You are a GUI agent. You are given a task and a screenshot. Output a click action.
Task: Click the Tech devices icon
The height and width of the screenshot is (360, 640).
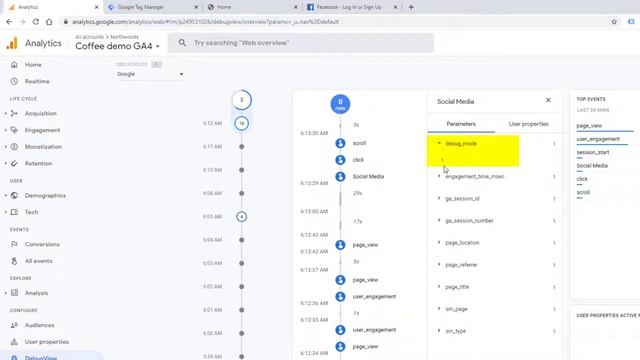pyautogui.click(x=14, y=212)
